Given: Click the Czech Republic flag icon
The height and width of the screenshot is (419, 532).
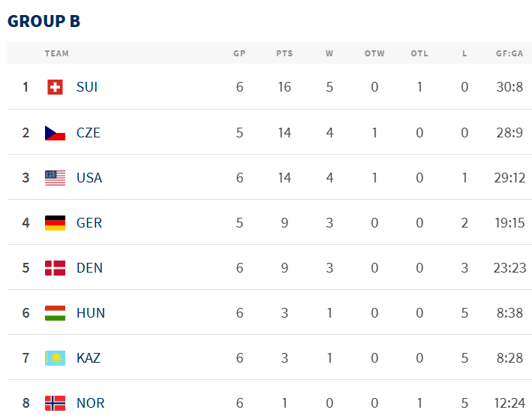Looking at the screenshot, I should pyautogui.click(x=55, y=133).
